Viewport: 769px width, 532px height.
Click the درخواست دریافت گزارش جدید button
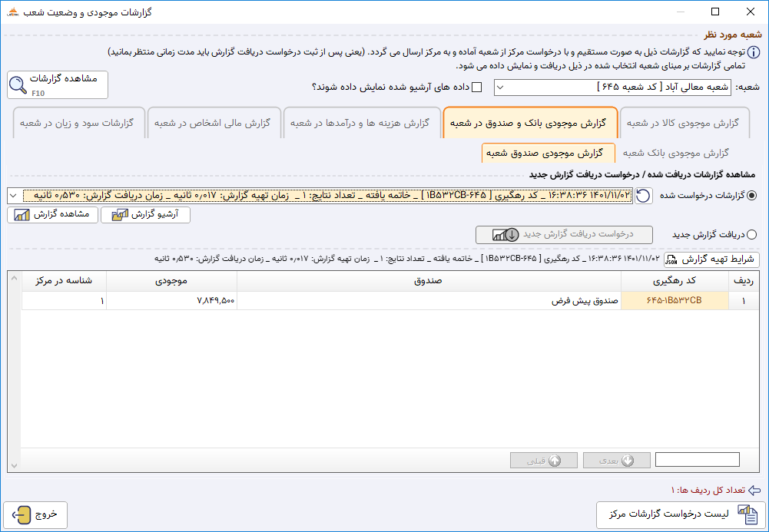564,235
